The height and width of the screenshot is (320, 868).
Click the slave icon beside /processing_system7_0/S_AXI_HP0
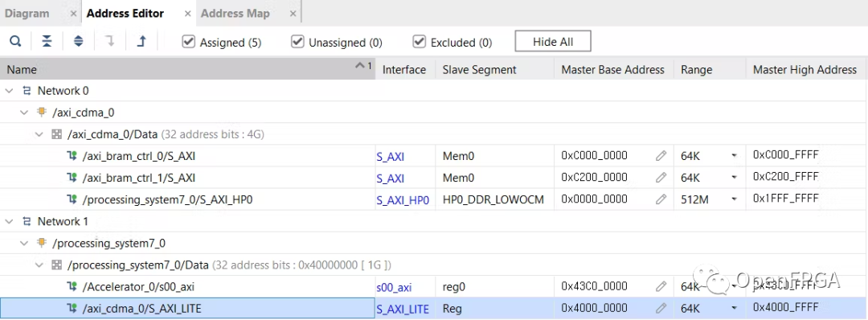tap(72, 199)
